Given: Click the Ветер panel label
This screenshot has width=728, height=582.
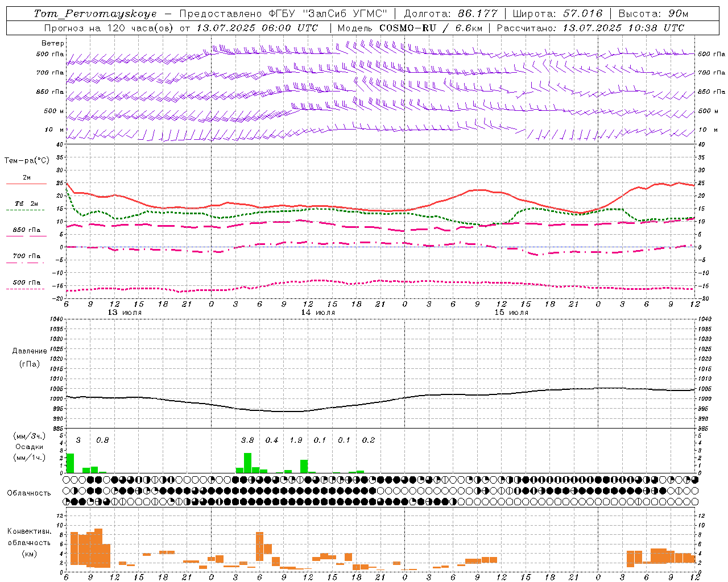Looking at the screenshot, I should [x=53, y=43].
